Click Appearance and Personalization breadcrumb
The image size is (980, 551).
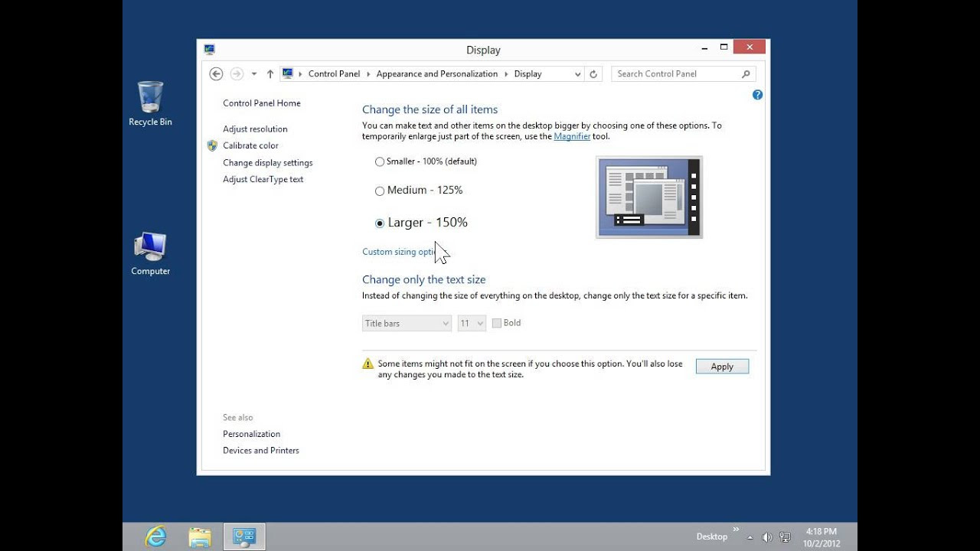click(x=437, y=74)
